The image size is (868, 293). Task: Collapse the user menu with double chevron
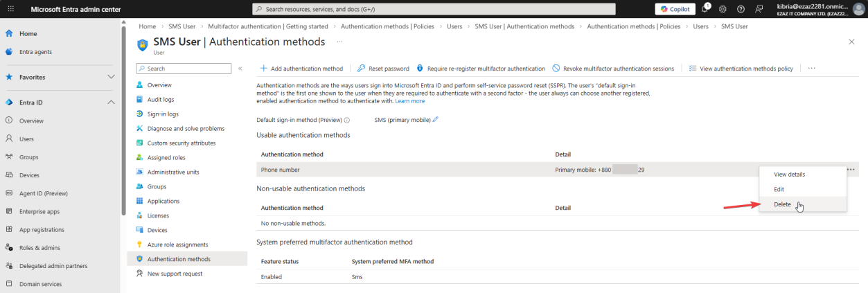click(x=240, y=69)
